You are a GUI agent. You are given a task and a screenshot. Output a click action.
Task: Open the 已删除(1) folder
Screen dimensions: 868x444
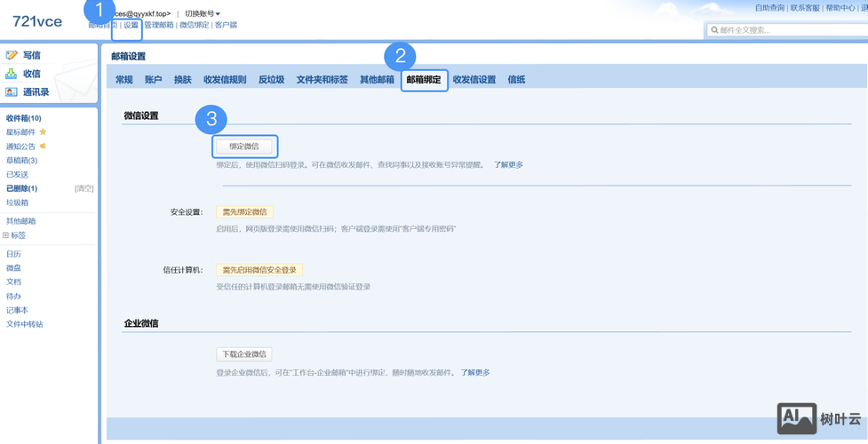(x=21, y=188)
